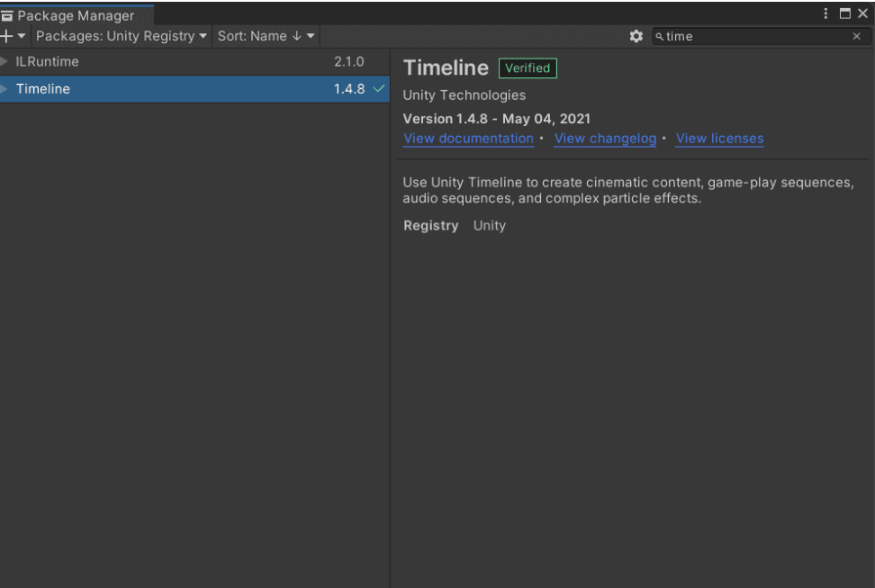This screenshot has width=875, height=588.
Task: Click the Package Manager tab icon
Action: coord(8,15)
